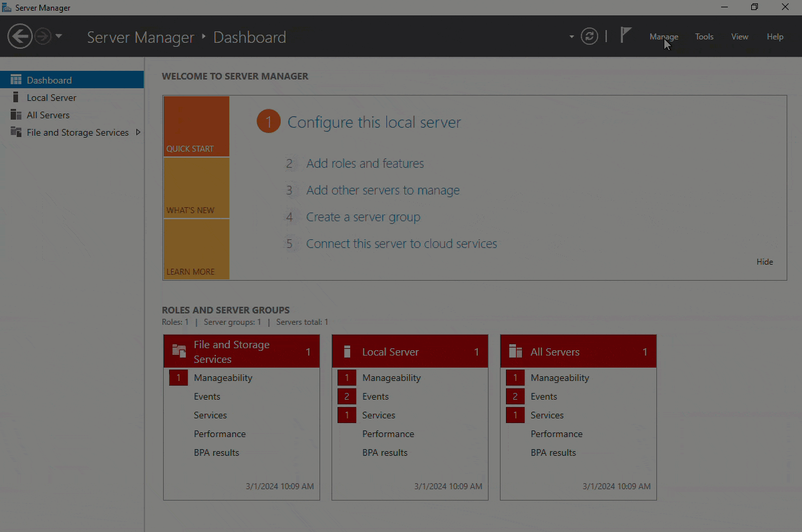The width and height of the screenshot is (802, 532).
Task: Click the back navigation arrow icon
Action: 20,36
